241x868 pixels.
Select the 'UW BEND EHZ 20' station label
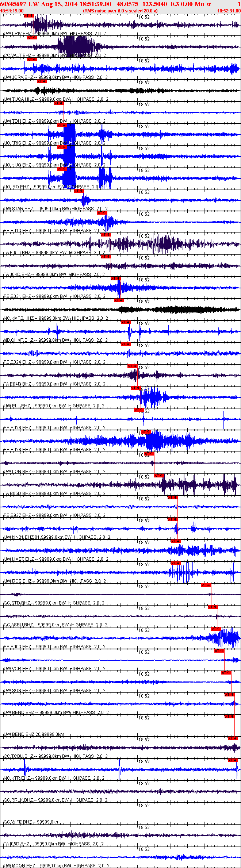click(22, 734)
